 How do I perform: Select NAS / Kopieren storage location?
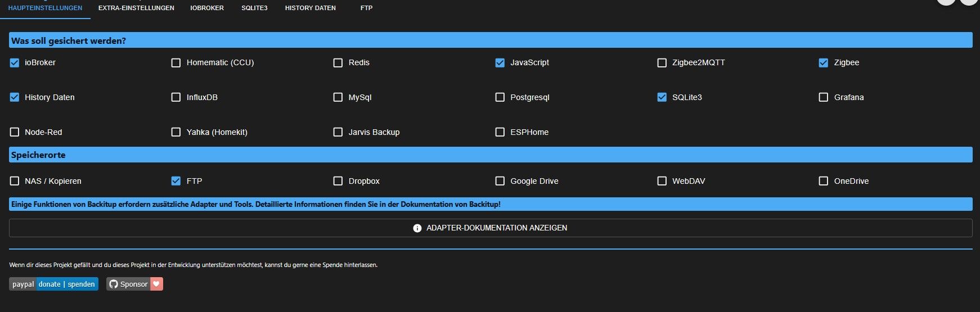(x=15, y=181)
